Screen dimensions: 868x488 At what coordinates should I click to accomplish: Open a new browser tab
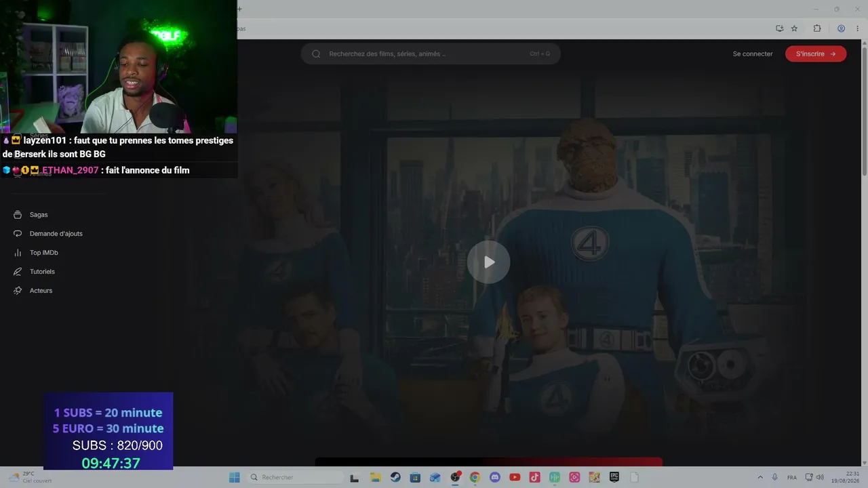click(x=239, y=9)
